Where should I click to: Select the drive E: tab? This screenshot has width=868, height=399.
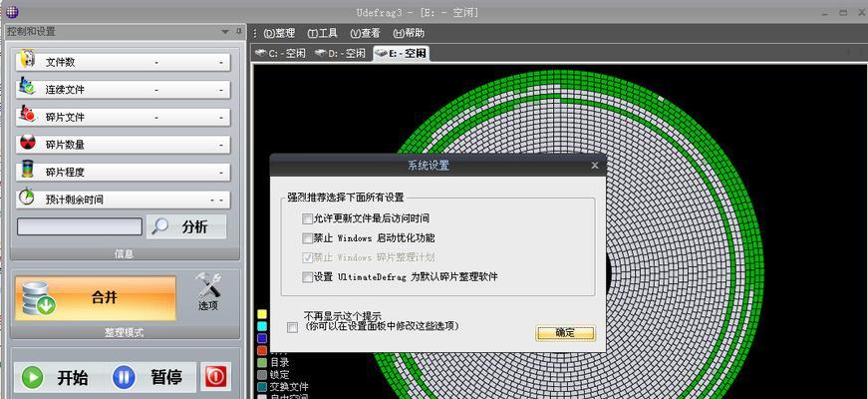click(401, 54)
